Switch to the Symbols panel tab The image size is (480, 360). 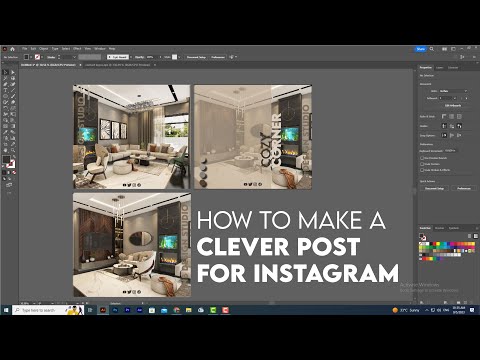pyautogui.click(x=454, y=228)
